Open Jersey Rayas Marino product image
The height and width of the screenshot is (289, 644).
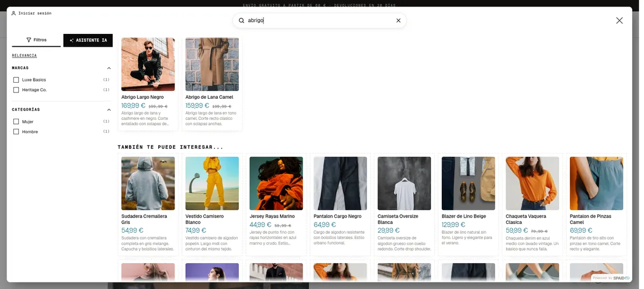276,183
